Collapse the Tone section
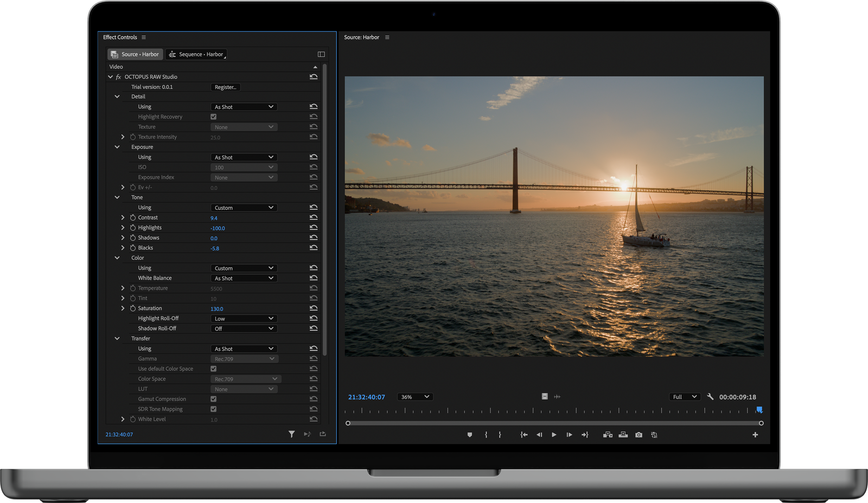868x503 pixels. (x=117, y=197)
